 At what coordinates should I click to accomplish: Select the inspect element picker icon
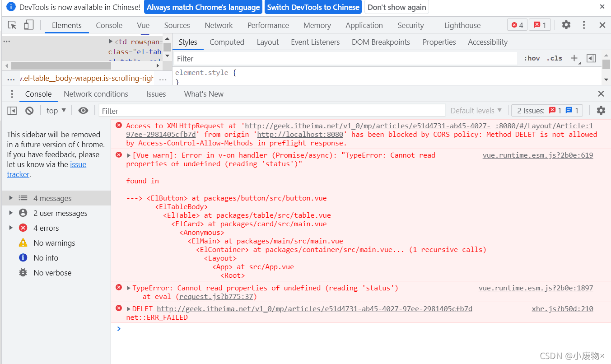tap(12, 25)
